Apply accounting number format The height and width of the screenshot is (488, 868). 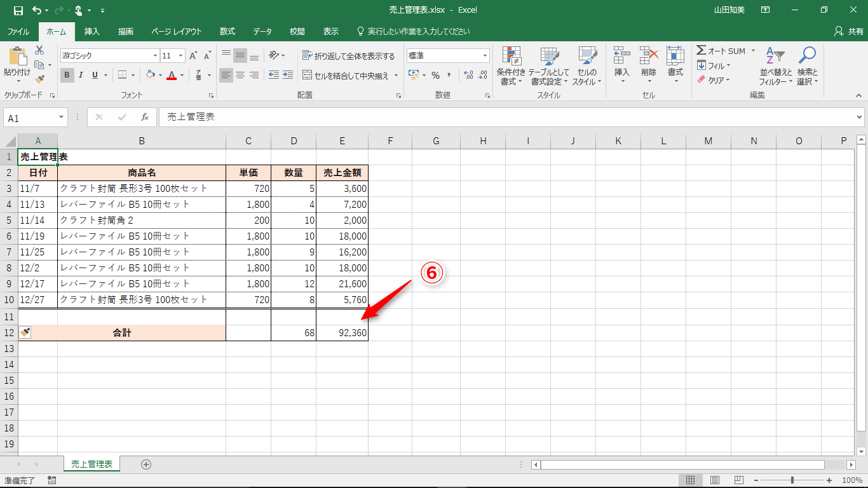(x=414, y=75)
